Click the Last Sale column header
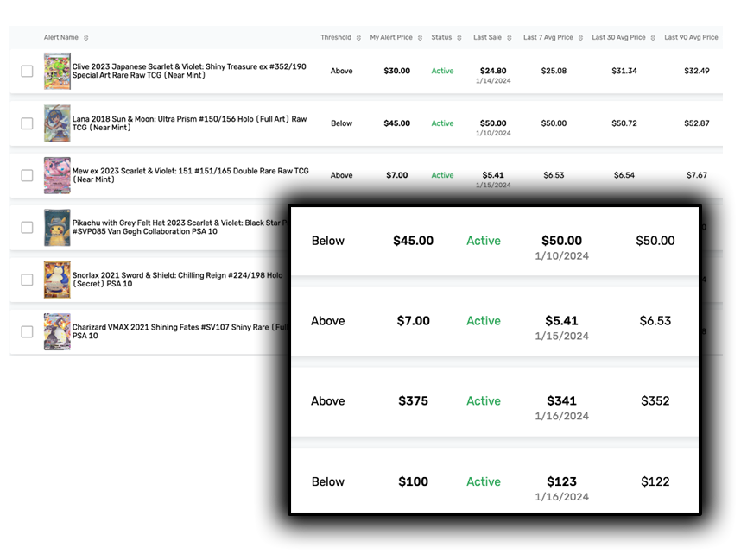 tap(487, 37)
